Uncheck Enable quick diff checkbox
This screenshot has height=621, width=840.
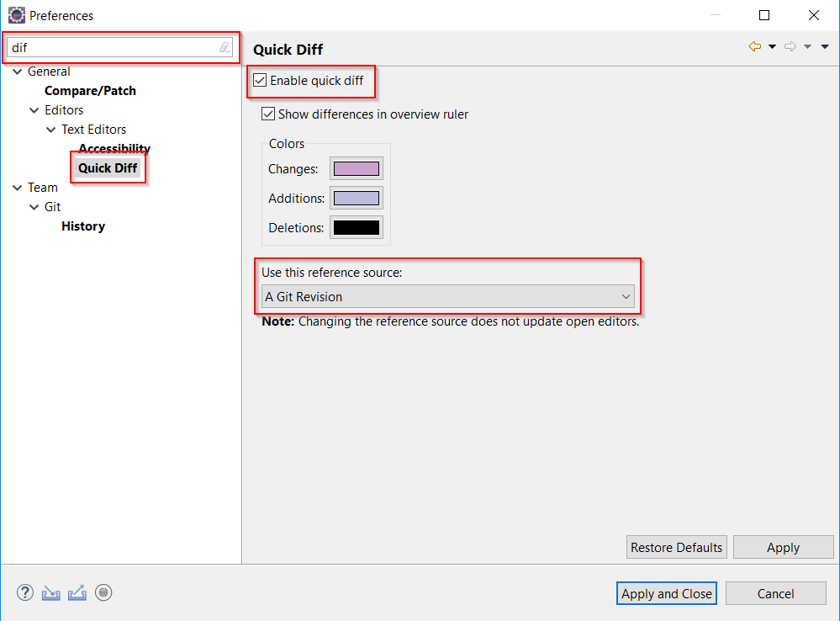pos(261,81)
